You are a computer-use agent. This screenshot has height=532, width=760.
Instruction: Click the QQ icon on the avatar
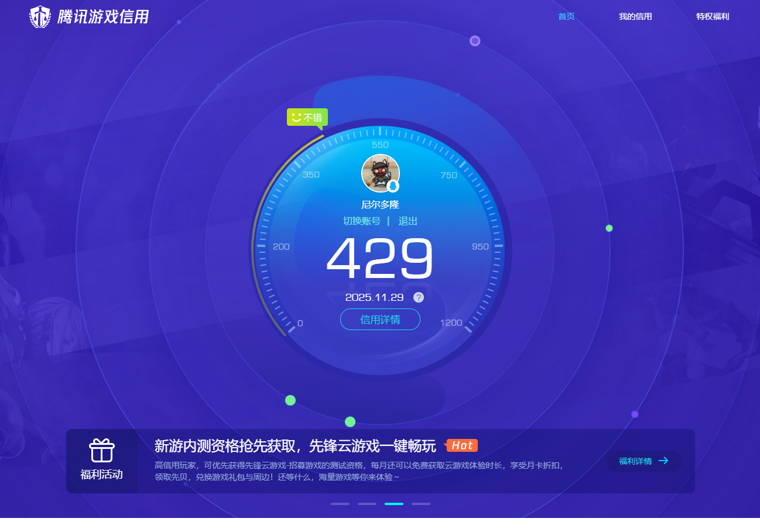[x=392, y=187]
